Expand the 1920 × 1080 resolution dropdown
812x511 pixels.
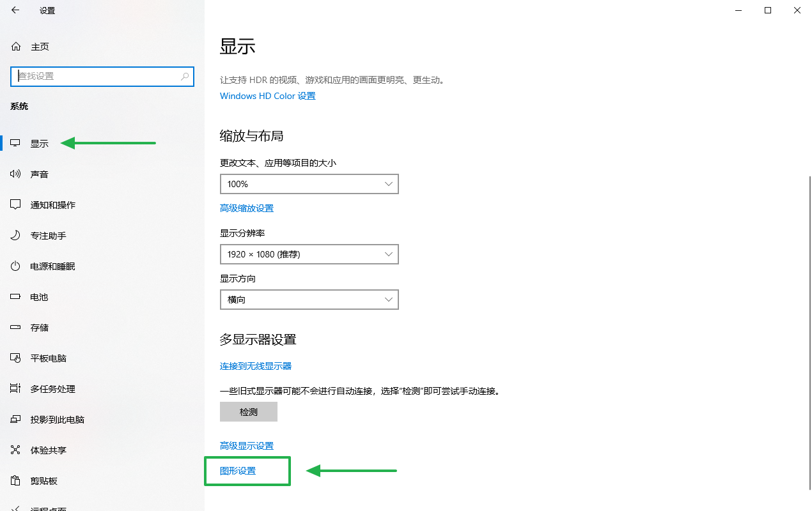coord(309,254)
